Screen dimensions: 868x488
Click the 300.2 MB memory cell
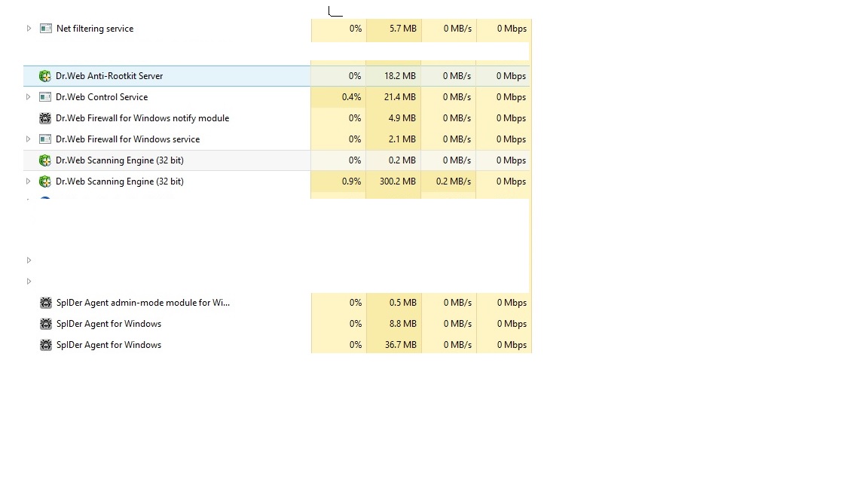(397, 181)
